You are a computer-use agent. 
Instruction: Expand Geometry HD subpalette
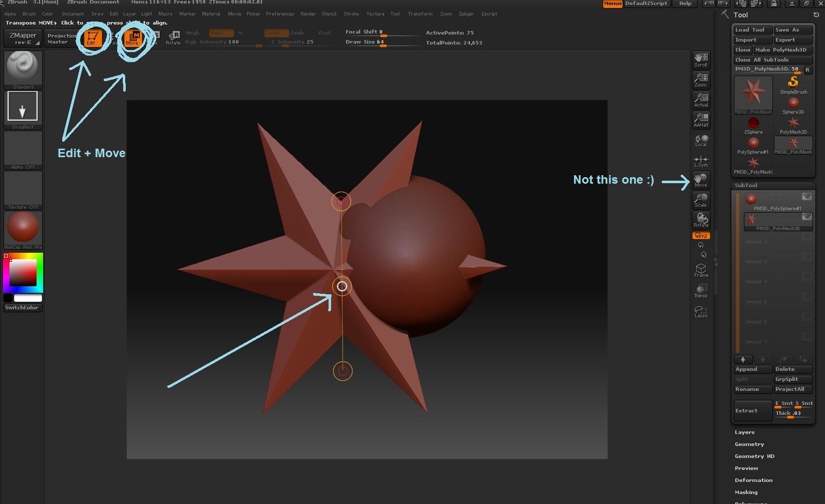coord(754,456)
